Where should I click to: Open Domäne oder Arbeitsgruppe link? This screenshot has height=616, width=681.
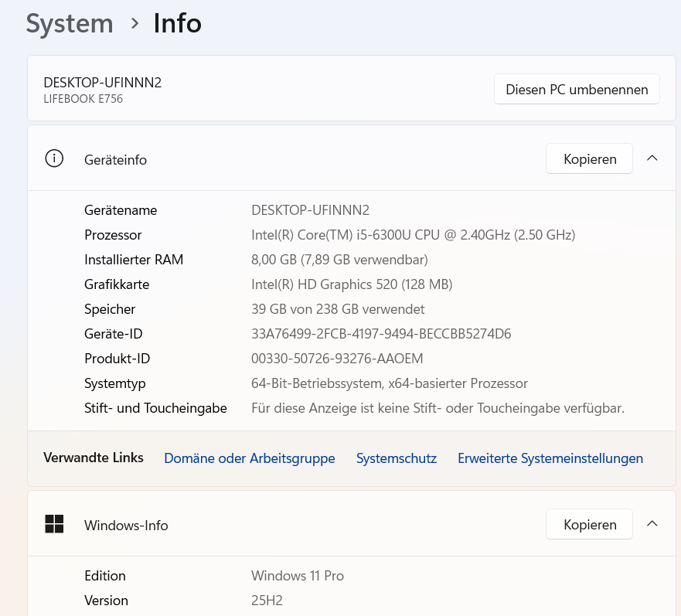click(x=250, y=458)
